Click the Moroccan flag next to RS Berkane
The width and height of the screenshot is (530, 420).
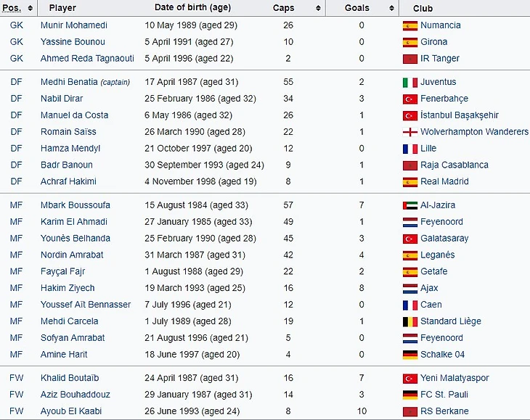410,411
